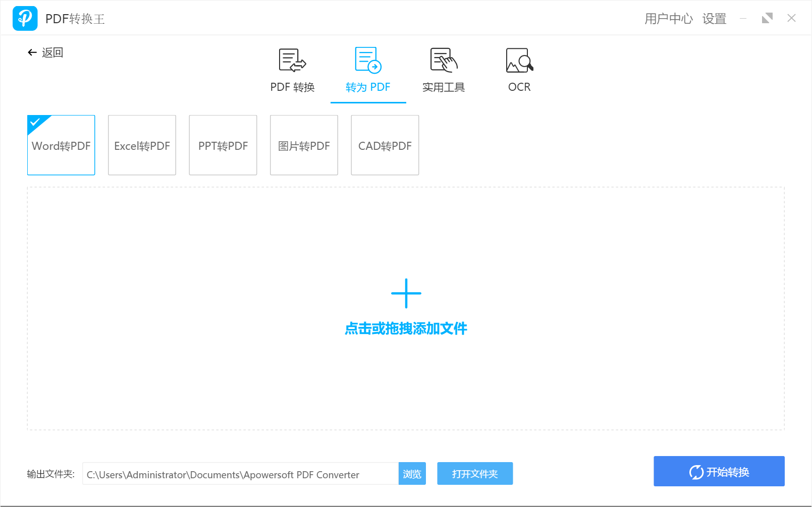Open the PDF 转换 tab
Screen dimensions: 812x507
pos(292,71)
